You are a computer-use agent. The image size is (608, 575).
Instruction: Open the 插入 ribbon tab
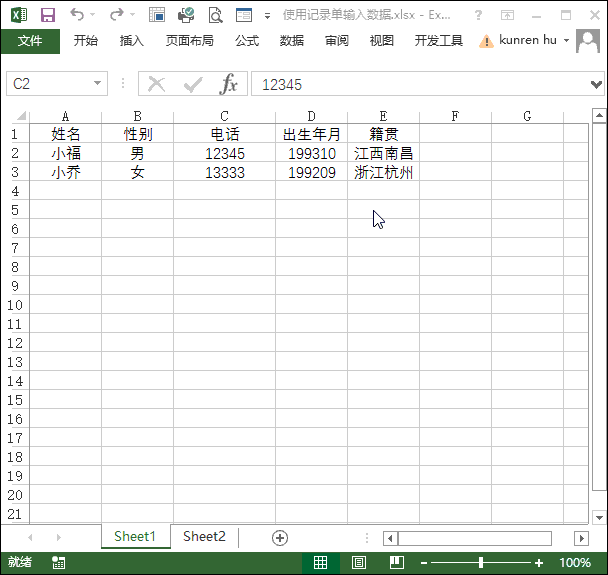click(x=132, y=41)
